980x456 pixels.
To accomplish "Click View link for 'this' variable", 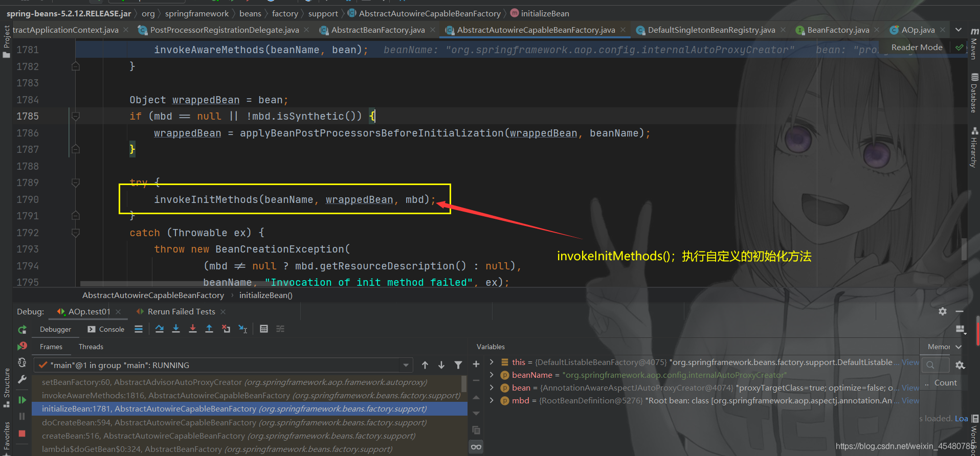I will coord(910,362).
